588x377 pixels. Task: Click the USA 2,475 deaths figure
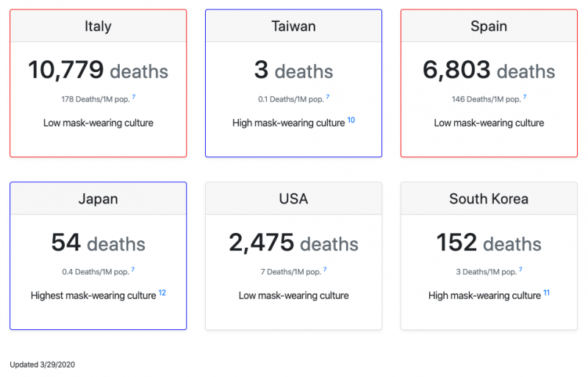(293, 243)
